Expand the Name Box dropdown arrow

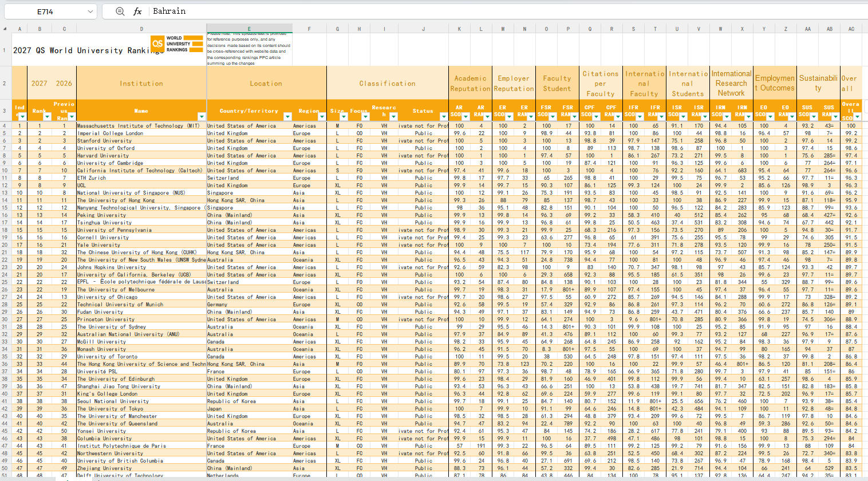point(90,11)
